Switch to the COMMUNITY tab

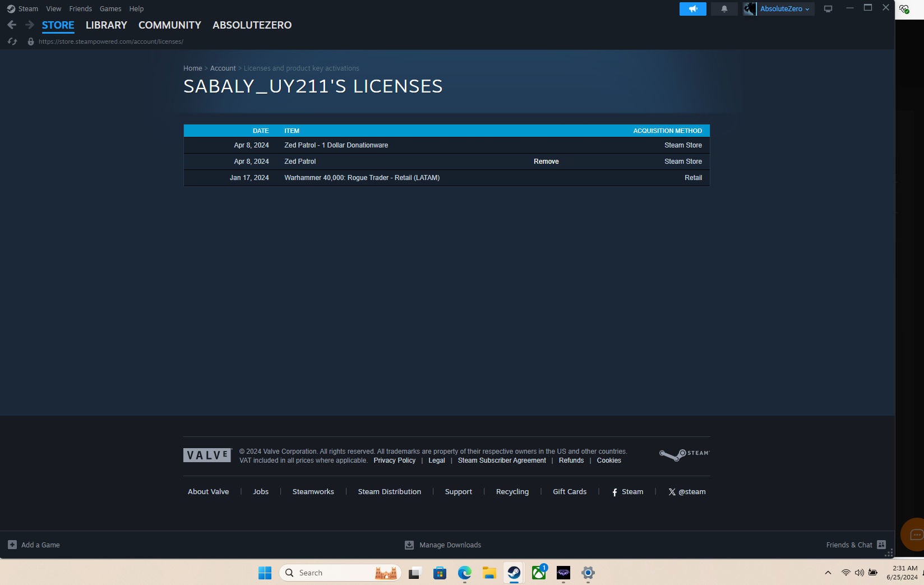[x=169, y=25]
